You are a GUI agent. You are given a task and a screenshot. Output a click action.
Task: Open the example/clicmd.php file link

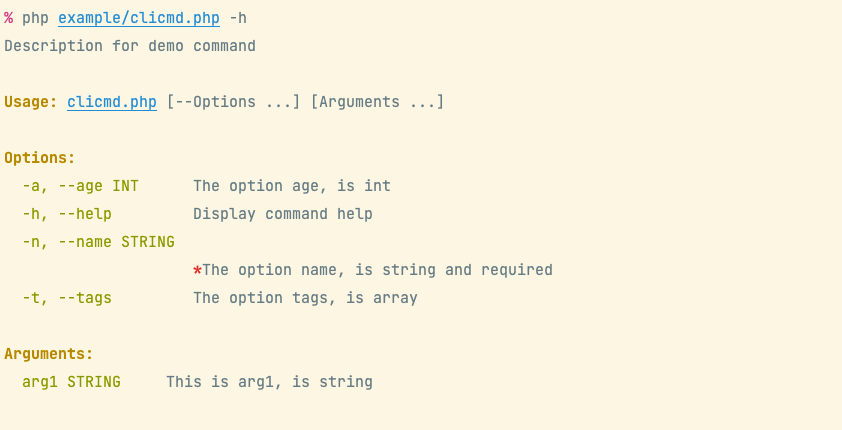138,18
